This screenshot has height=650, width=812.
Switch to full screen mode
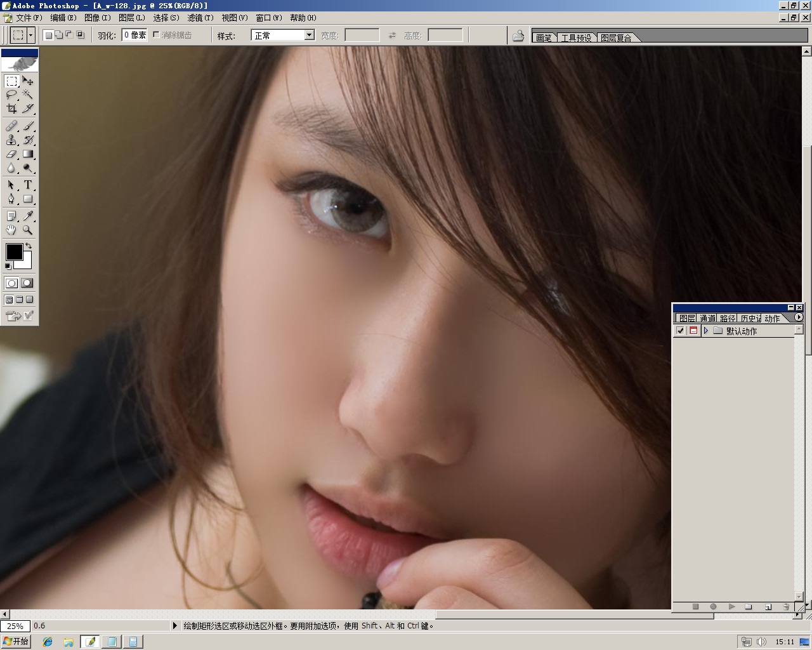tap(29, 300)
